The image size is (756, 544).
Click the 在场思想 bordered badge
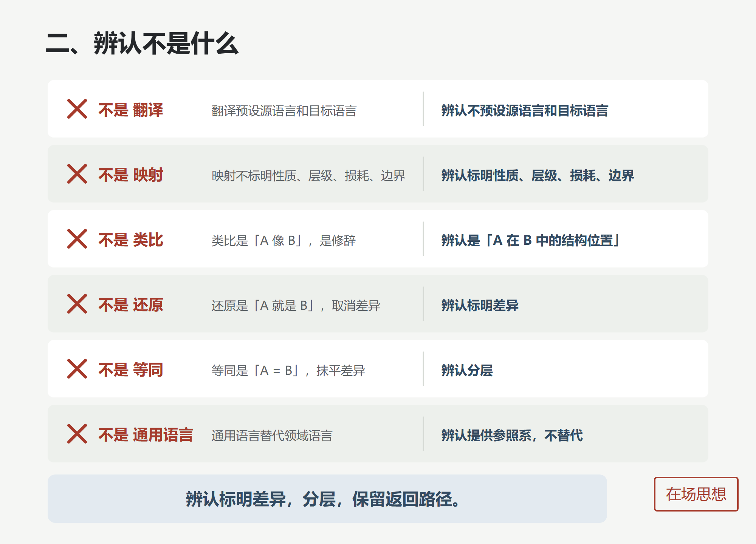pos(696,494)
